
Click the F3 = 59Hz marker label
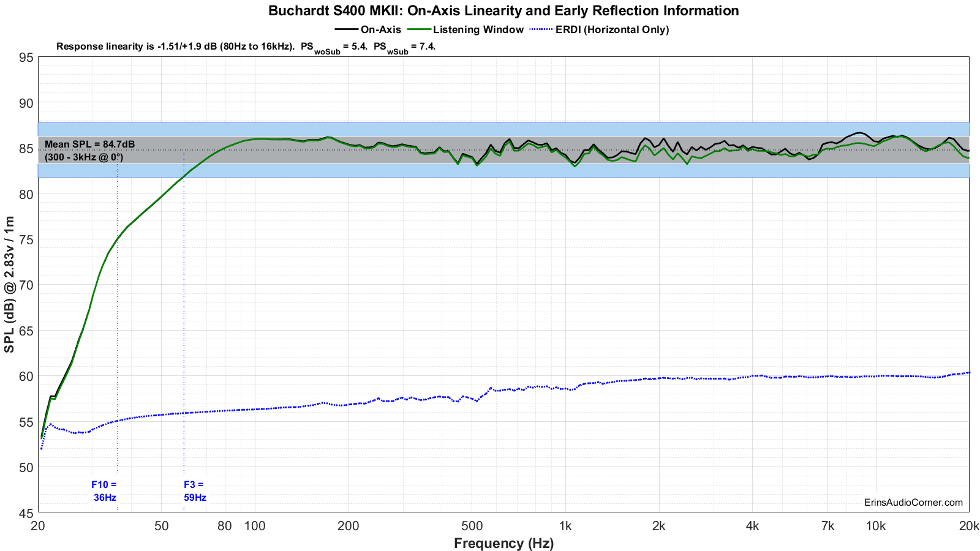tap(195, 491)
